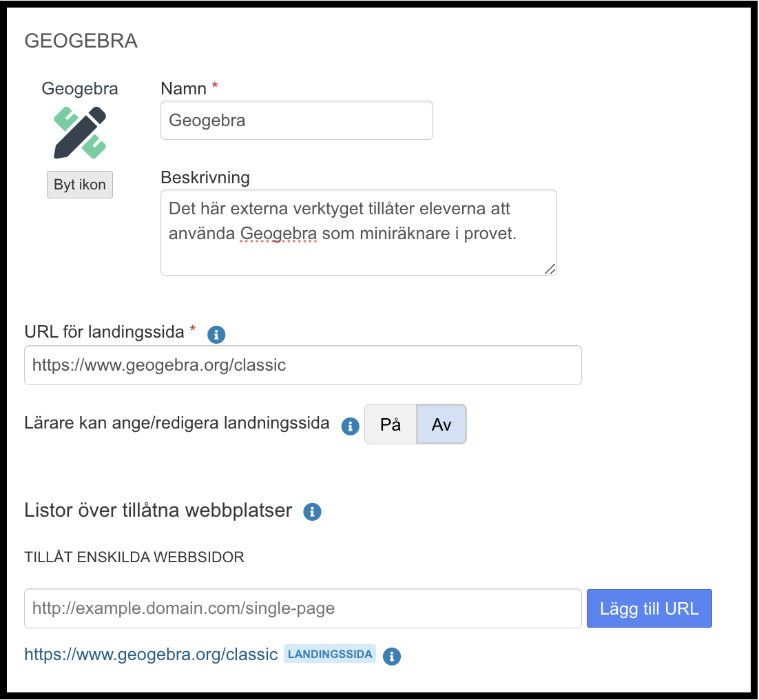Viewport: 759px width, 700px height.
Task: Click the LANDINGSSIDA badge
Action: [329, 654]
